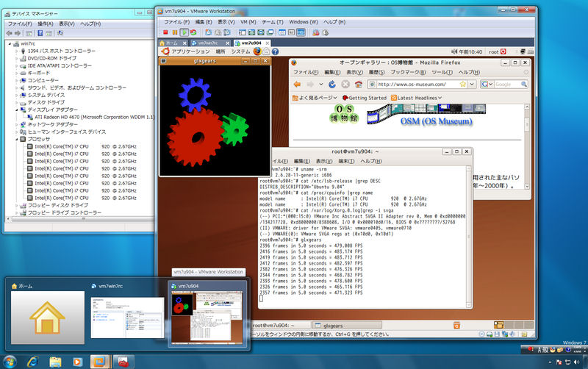Screen dimensions: 588x369
Task: Open the Windows (W) menu in VMware Workstation
Action: tap(304, 22)
